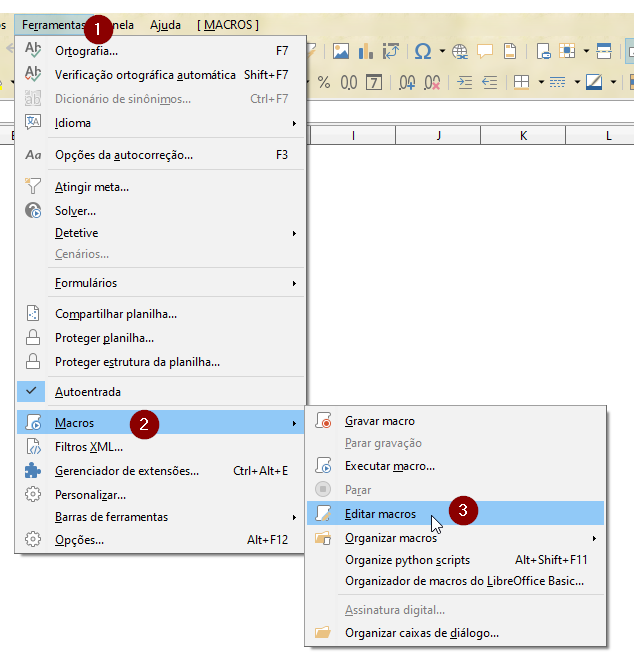
Task: Click the define print area icon
Action: point(543,51)
